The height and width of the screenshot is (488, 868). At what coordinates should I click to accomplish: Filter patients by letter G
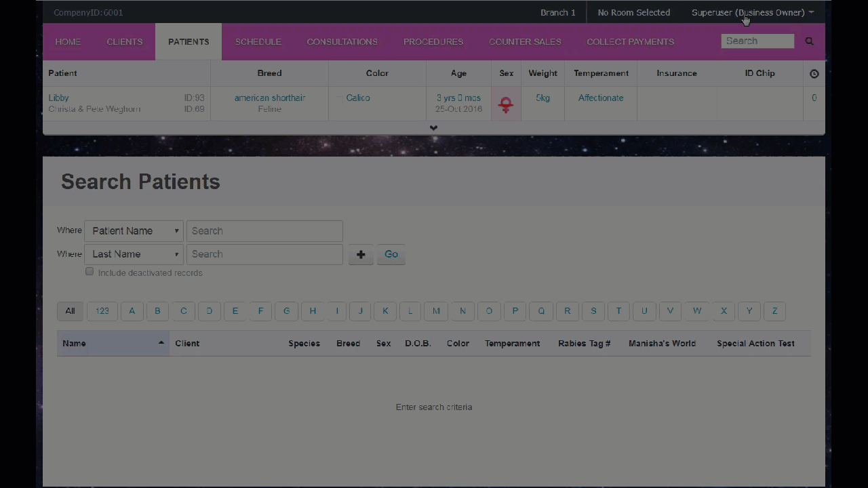(x=286, y=311)
